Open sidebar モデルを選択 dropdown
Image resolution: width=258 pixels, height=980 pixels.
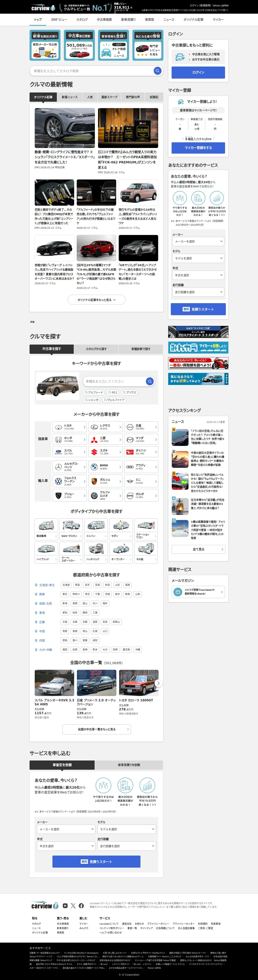tap(198, 258)
